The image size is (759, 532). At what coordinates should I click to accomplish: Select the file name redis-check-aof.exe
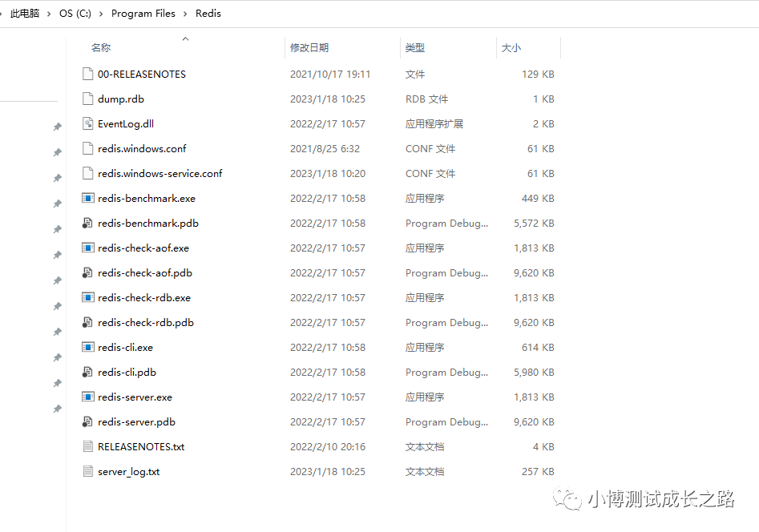(x=143, y=248)
